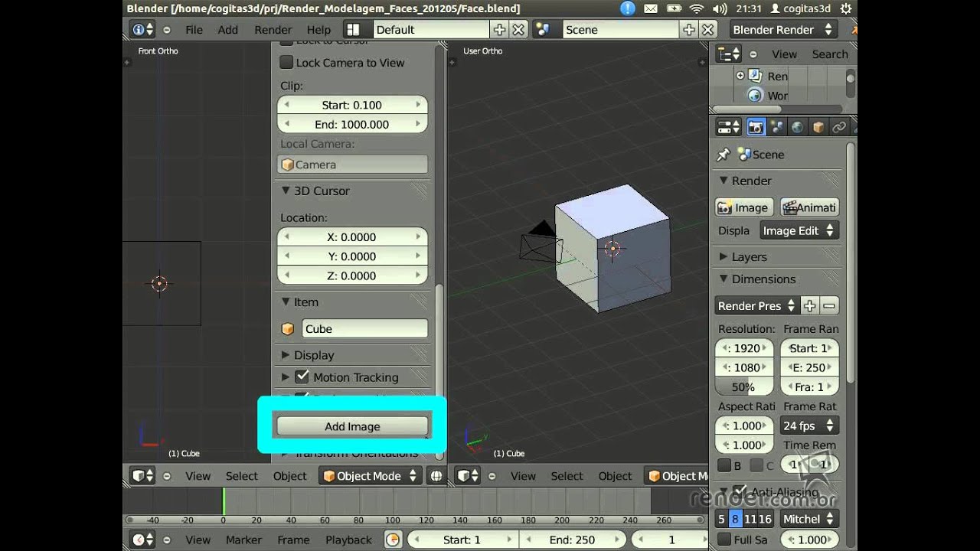980x551 pixels.
Task: Expand the Display panel
Action: (286, 355)
